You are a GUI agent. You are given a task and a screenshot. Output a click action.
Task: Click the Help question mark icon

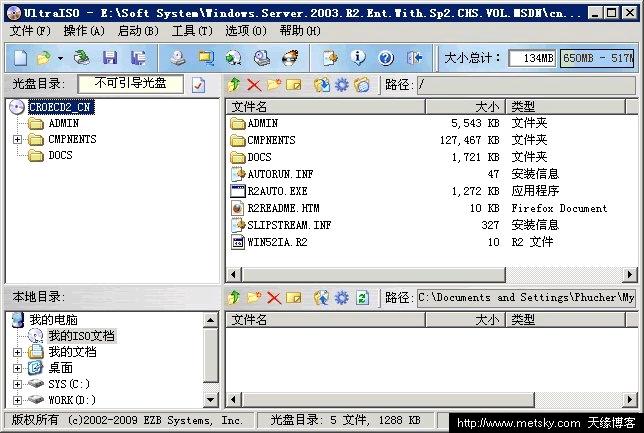[386, 58]
